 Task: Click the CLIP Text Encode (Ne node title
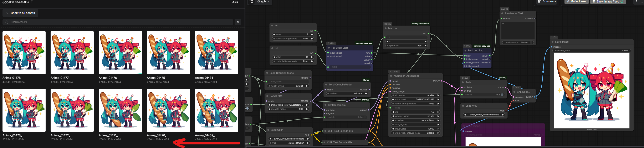(x=339, y=143)
